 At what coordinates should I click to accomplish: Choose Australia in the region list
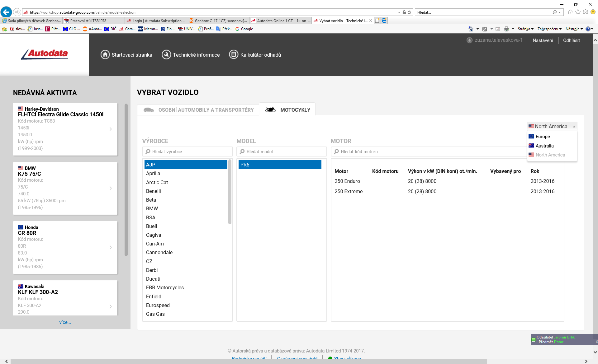(544, 146)
